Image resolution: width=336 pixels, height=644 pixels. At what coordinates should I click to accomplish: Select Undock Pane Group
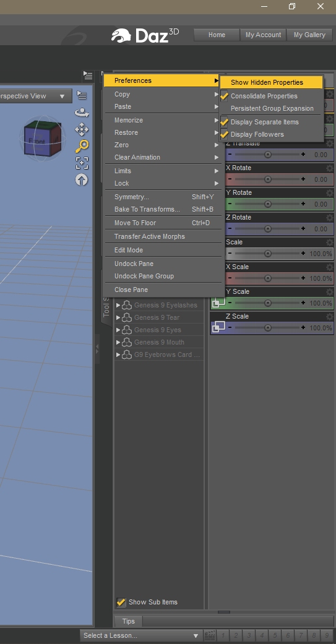coord(162,276)
